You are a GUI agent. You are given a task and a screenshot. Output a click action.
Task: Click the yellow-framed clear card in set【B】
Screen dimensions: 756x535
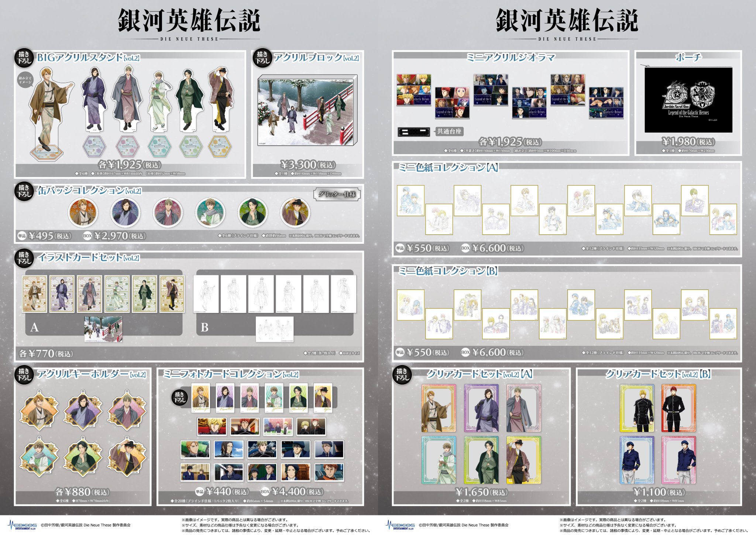[x=637, y=408]
